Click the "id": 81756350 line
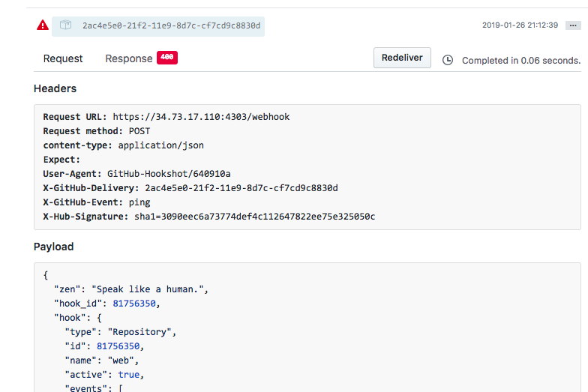 click(104, 346)
